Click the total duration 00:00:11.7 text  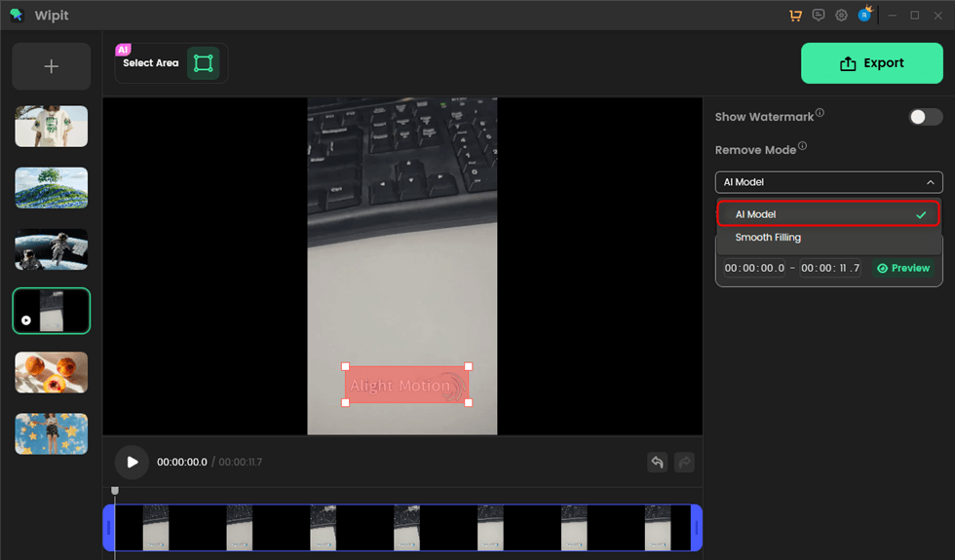241,462
